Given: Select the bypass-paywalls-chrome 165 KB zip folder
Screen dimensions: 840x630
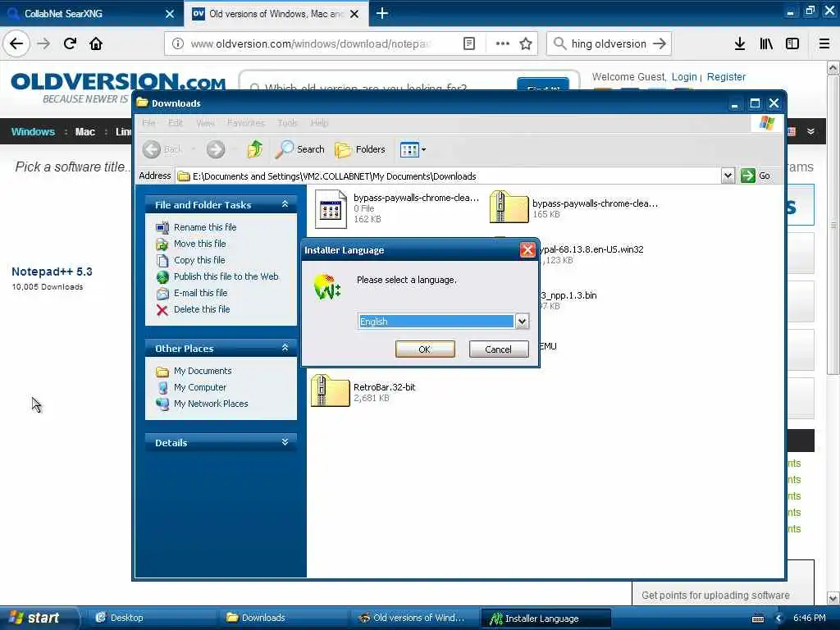Looking at the screenshot, I should 509,207.
